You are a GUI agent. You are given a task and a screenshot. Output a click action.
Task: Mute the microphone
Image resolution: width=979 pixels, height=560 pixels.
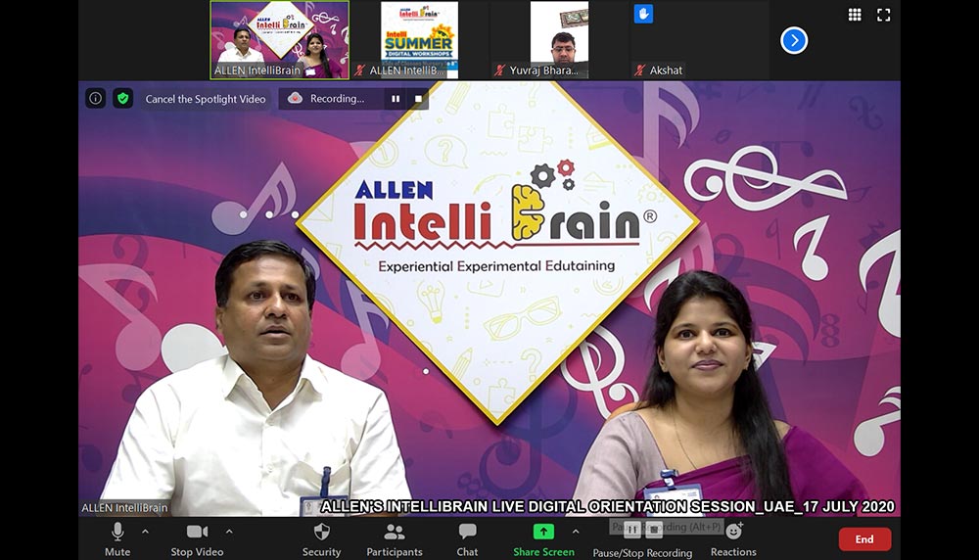pos(117,540)
